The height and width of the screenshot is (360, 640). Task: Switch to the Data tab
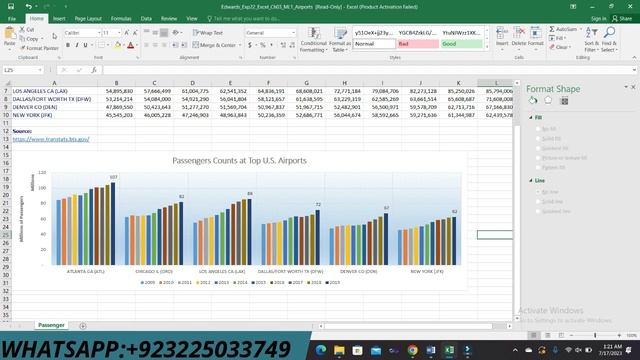146,19
